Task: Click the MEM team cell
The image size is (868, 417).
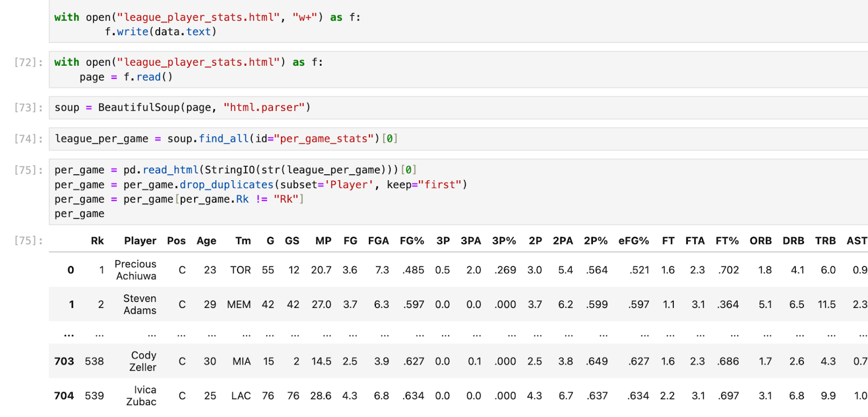Action: tap(239, 305)
